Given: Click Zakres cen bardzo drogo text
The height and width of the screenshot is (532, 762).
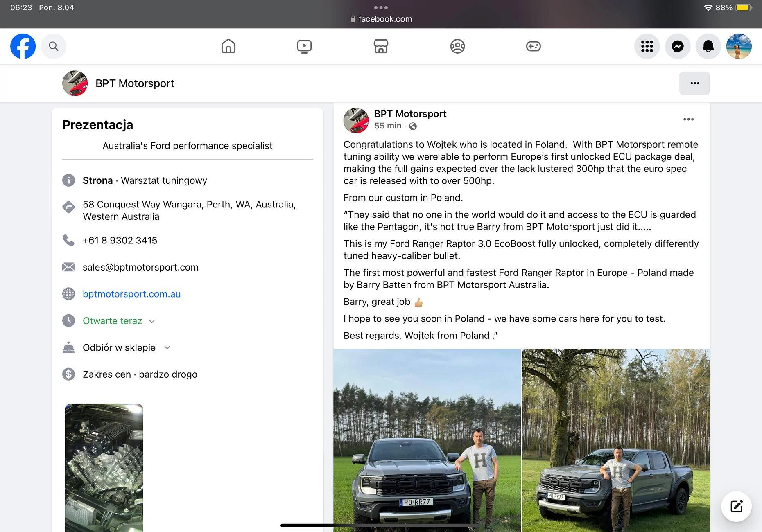Looking at the screenshot, I should (140, 374).
